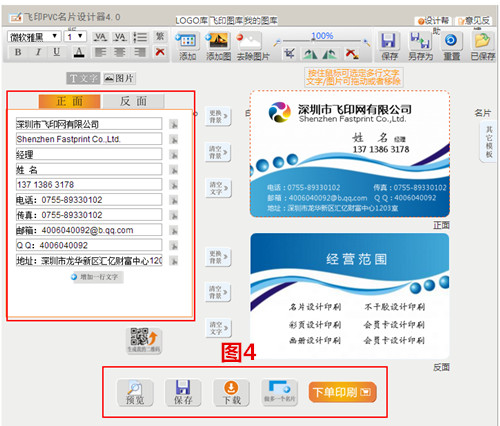Open the 微软雅黑 font dropdown
Image resolution: width=500 pixels, height=426 pixels.
coord(34,36)
